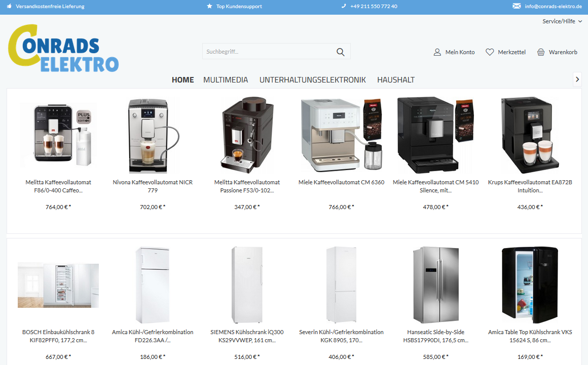This screenshot has width=588, height=365.
Task: Open the MULTIMEDIA menu category
Action: point(226,80)
